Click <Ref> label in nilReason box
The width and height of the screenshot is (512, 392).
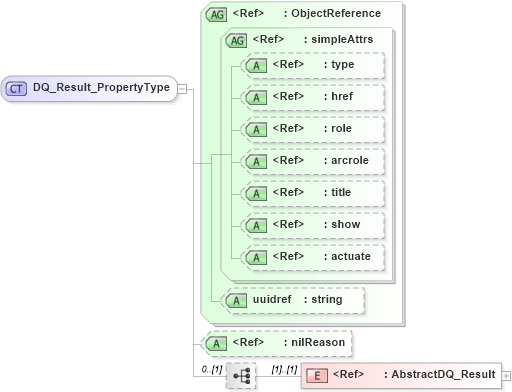click(x=248, y=342)
